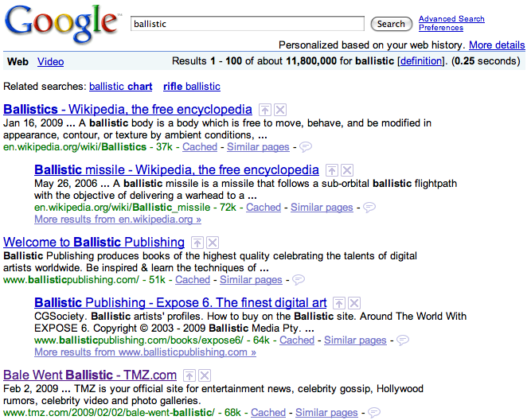Open comment bubble for Ballistics Wikipedia result
This screenshot has height=420, width=531.
[306, 147]
